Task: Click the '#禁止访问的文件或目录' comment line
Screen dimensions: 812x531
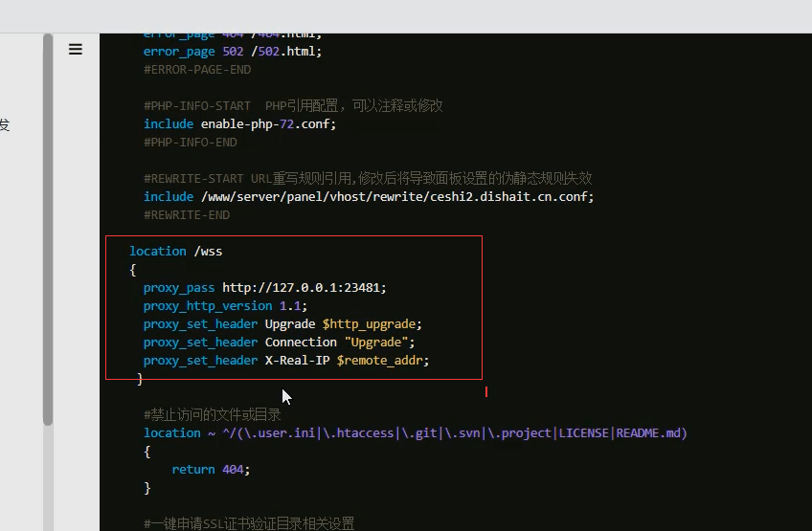Action: 213,414
